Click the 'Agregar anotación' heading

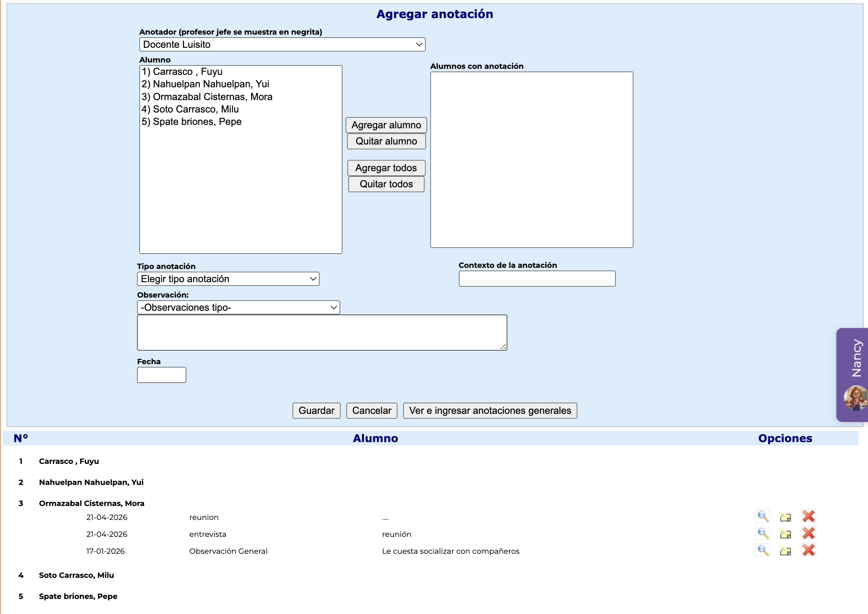435,14
